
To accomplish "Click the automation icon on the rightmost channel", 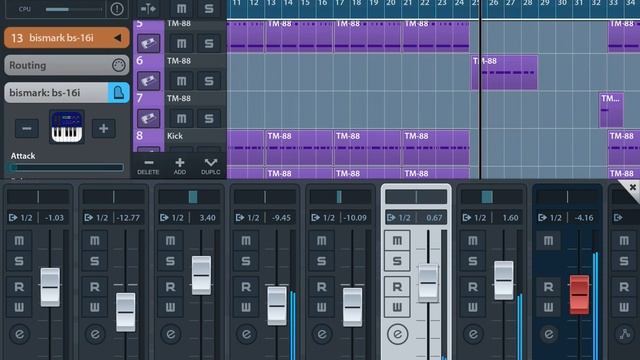I will click(624, 334).
